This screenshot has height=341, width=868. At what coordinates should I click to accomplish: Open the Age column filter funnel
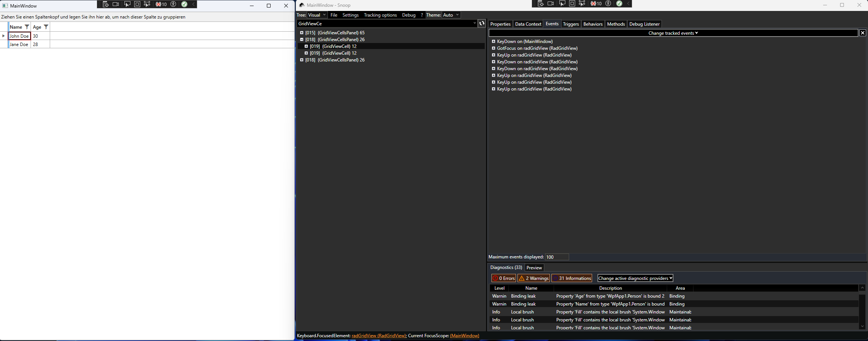coord(46,27)
